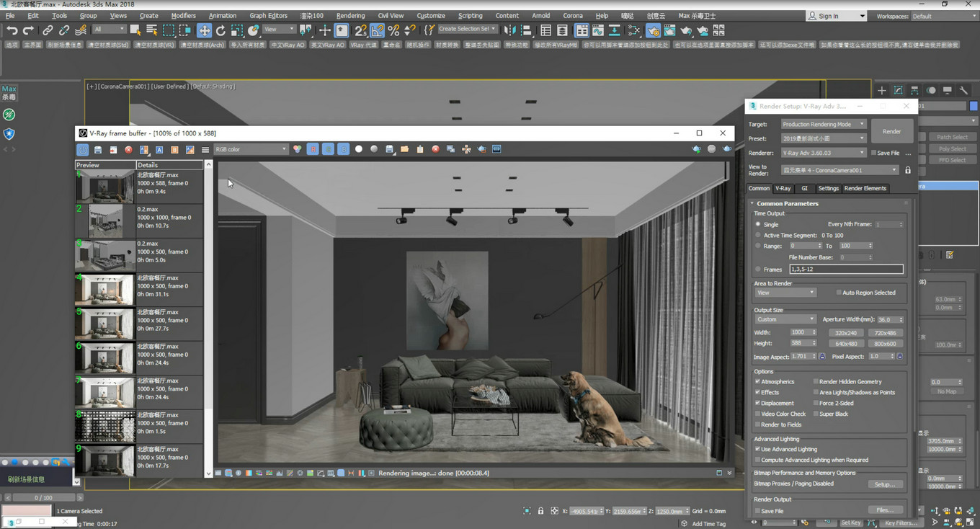The width and height of the screenshot is (980, 529).
Task: Click the Render button in Render Setup
Action: (x=892, y=131)
